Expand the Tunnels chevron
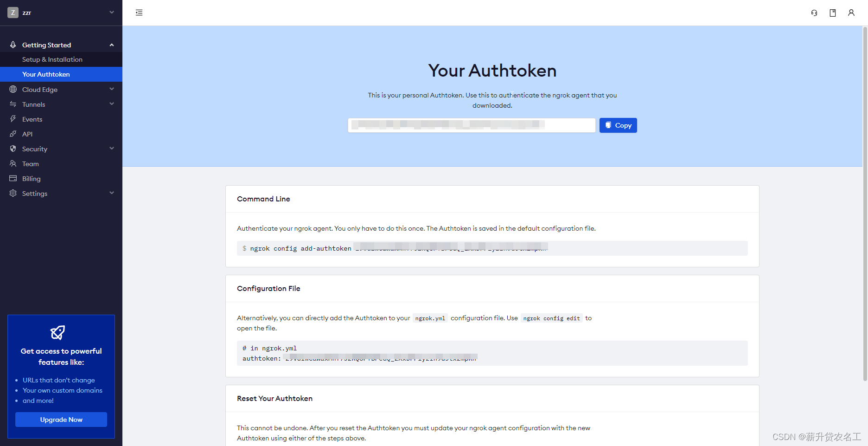 pos(112,103)
